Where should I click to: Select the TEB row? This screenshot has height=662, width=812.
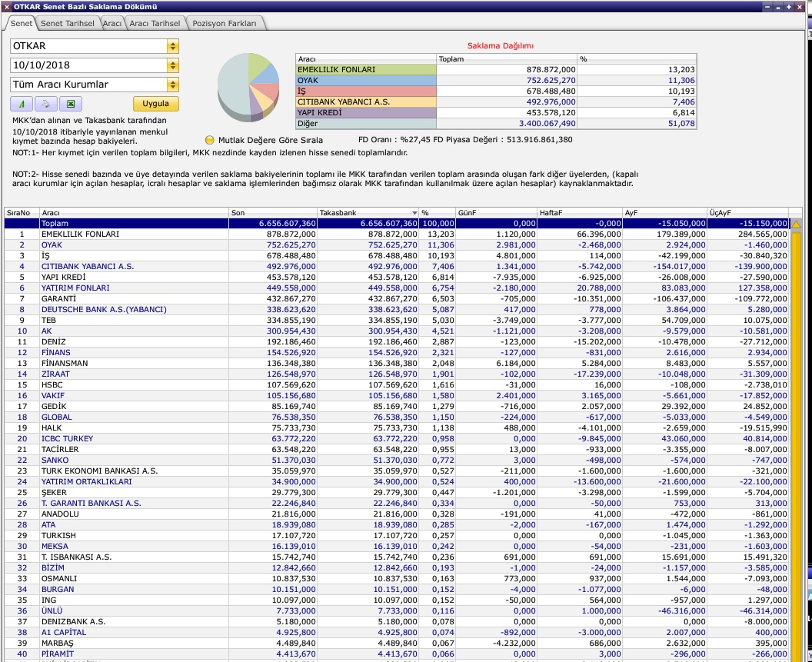396,320
